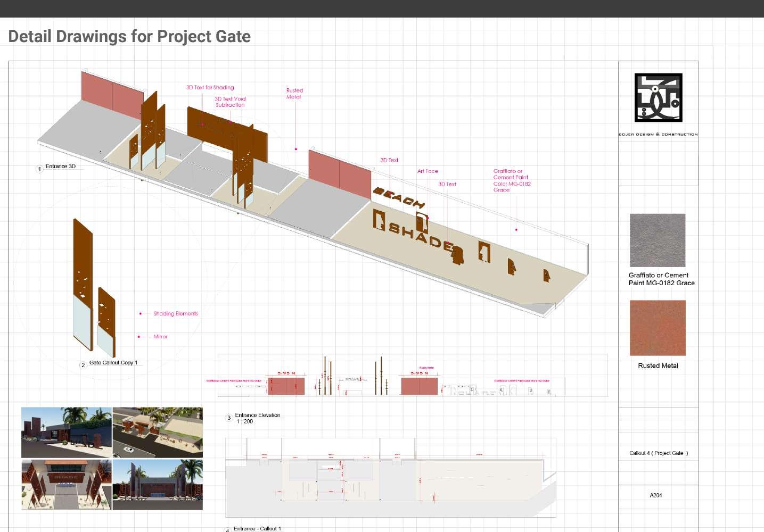
Task: Select the Mirror annotation label
Action: [x=160, y=337]
